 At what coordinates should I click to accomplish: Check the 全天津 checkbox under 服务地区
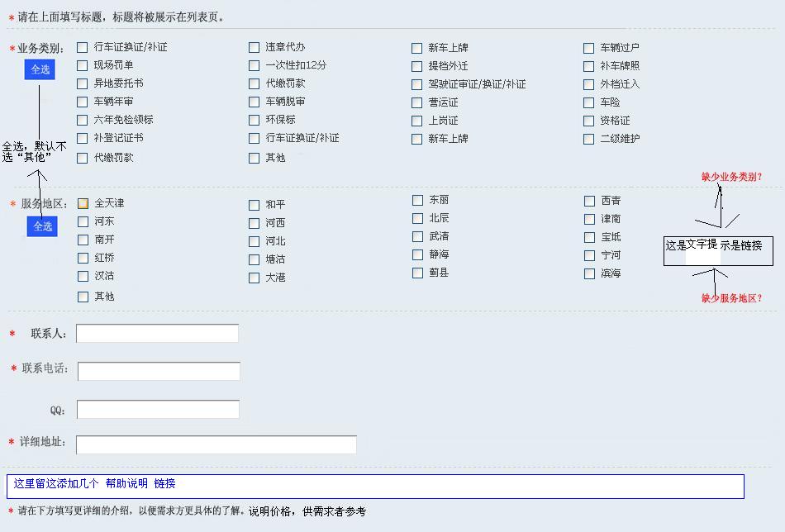[x=82, y=202]
